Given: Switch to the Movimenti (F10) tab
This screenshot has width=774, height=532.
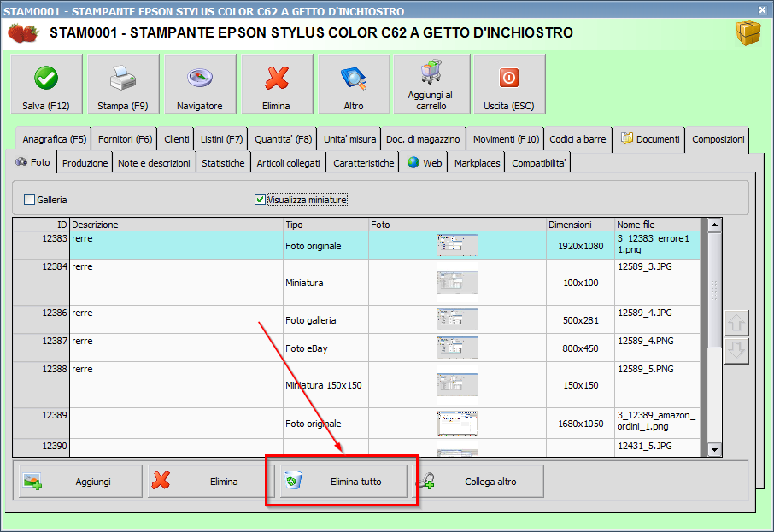Looking at the screenshot, I should click(x=506, y=139).
